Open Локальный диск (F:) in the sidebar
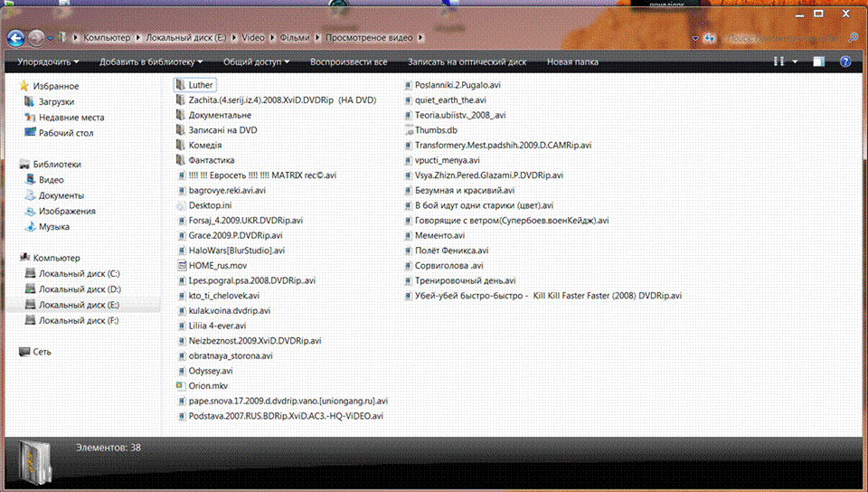The image size is (868, 492). point(78,320)
